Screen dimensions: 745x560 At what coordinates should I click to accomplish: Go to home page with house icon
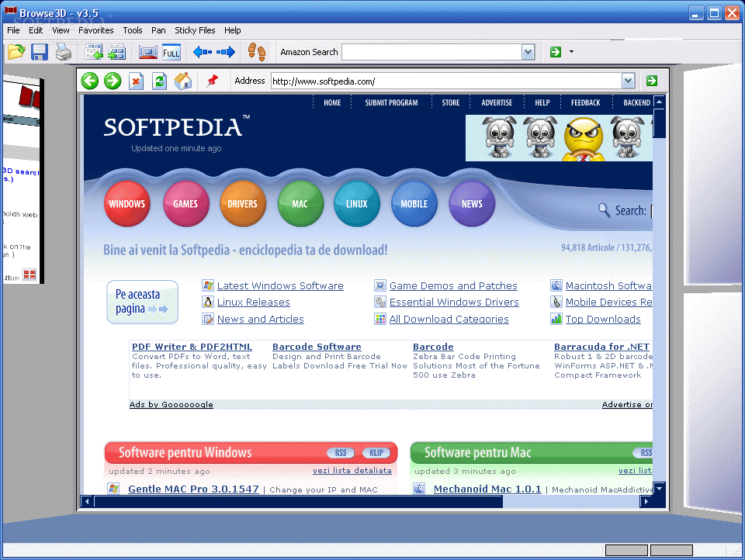(x=183, y=81)
